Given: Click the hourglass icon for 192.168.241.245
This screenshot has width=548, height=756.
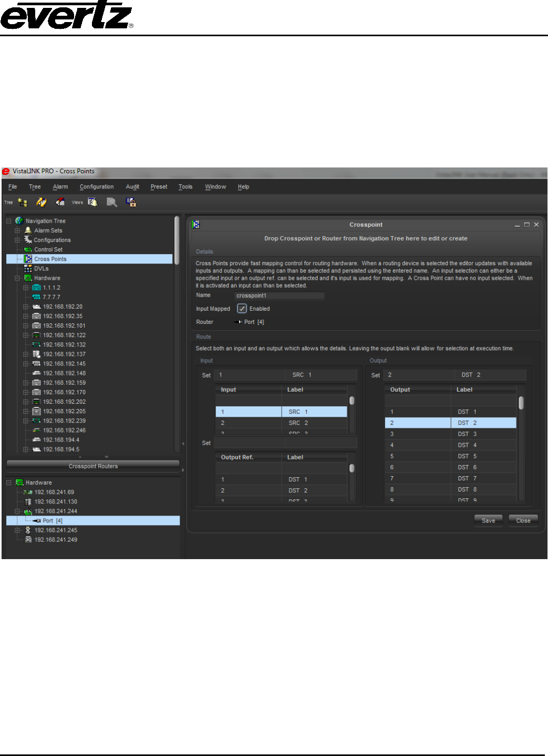Looking at the screenshot, I should click(28, 530).
